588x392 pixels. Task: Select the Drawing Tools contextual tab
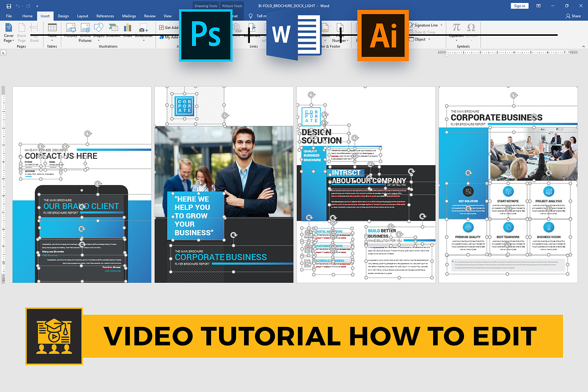click(x=205, y=6)
